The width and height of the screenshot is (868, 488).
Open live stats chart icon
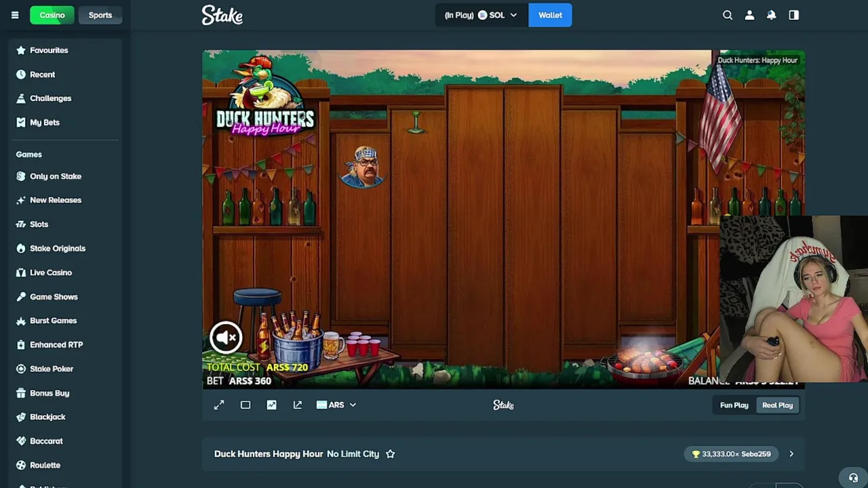pos(271,405)
